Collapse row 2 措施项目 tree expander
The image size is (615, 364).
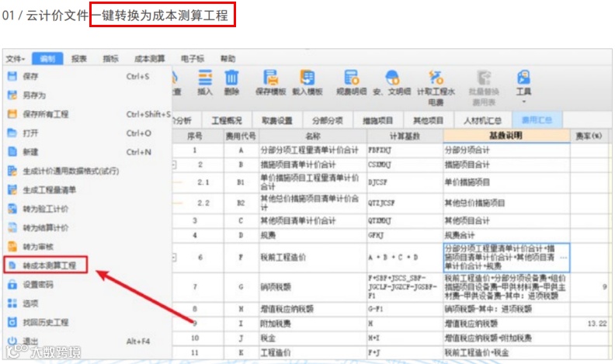[x=174, y=165]
